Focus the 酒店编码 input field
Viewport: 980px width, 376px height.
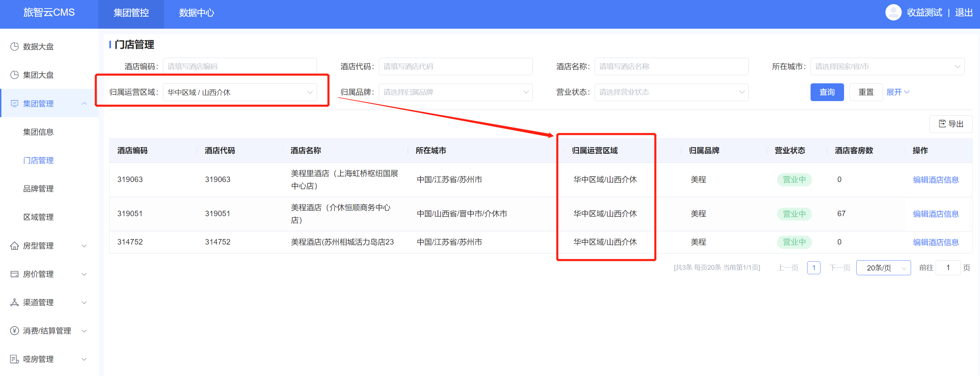[x=240, y=66]
